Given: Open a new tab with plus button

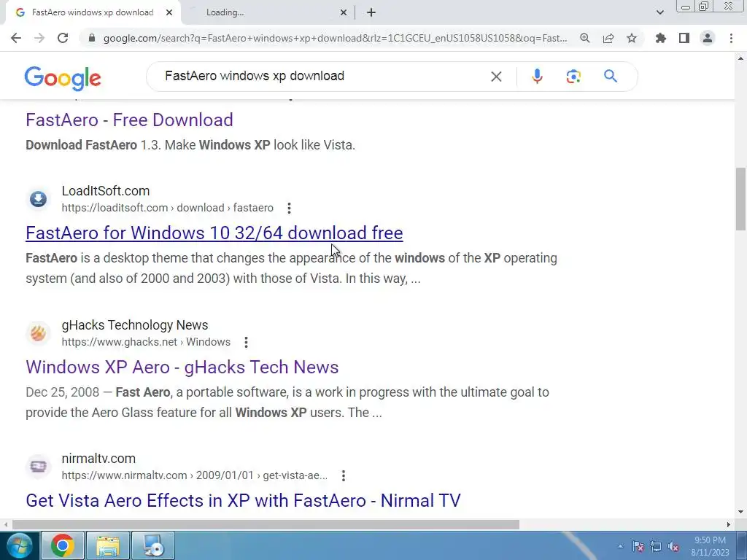Looking at the screenshot, I should [x=371, y=12].
